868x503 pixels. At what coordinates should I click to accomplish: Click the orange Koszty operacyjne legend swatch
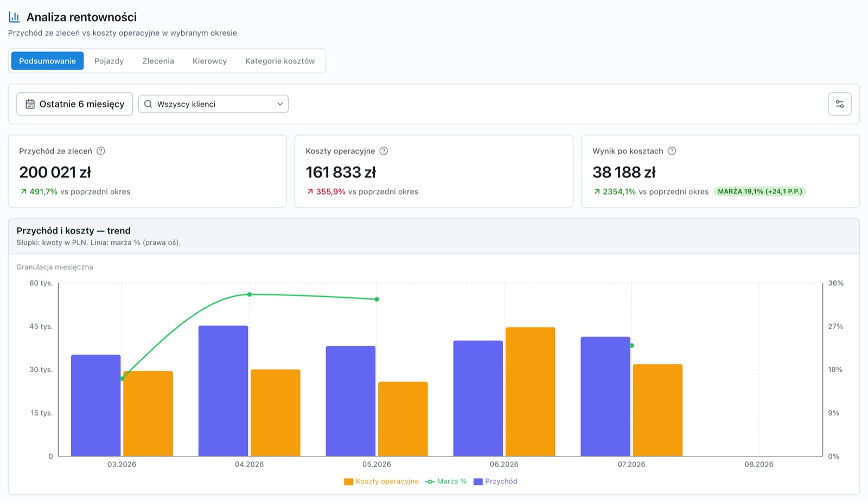[349, 481]
